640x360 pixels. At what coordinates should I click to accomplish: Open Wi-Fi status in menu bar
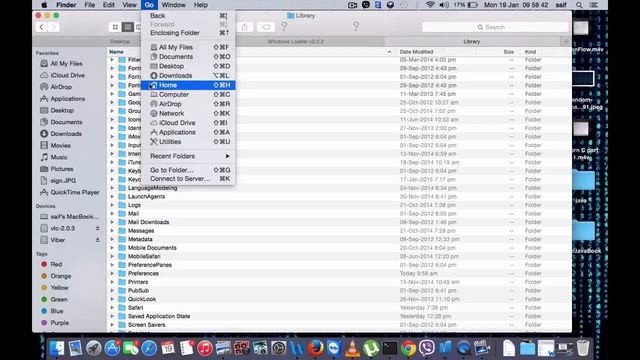pos(430,5)
